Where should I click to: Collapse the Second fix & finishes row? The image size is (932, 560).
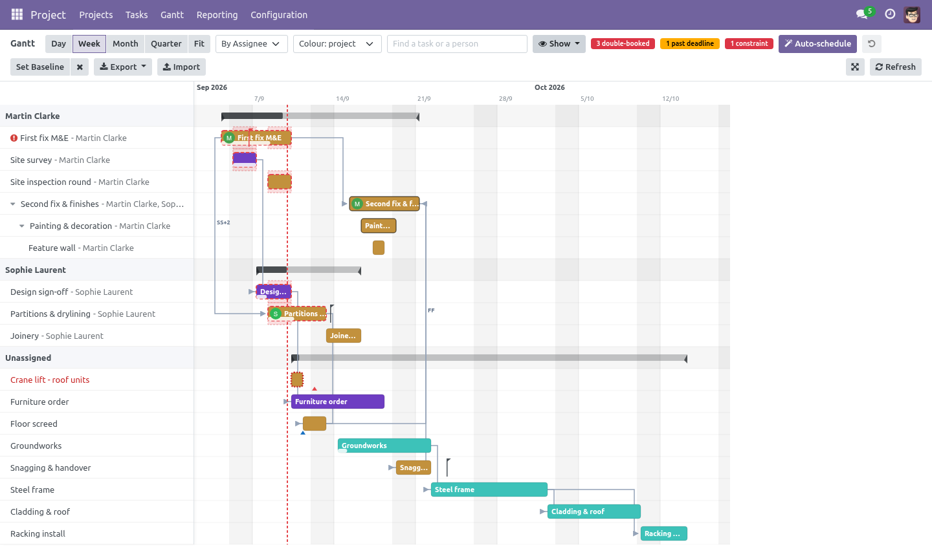point(13,204)
